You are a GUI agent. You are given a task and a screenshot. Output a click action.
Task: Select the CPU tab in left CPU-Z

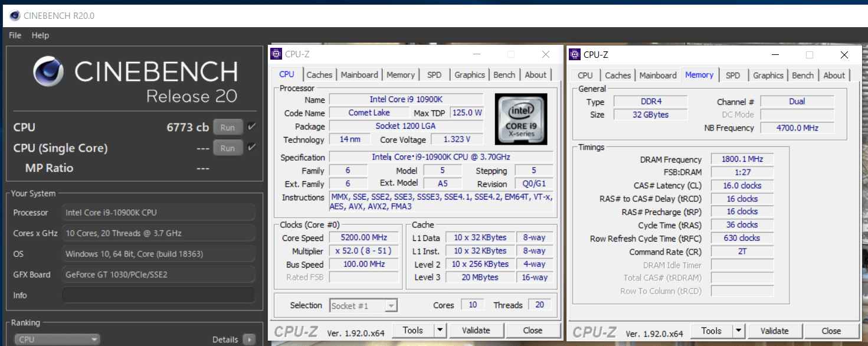287,74
